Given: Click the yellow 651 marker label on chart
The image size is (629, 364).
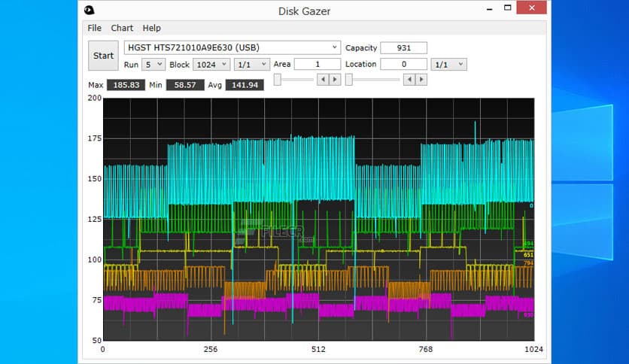Looking at the screenshot, I should pos(528,255).
